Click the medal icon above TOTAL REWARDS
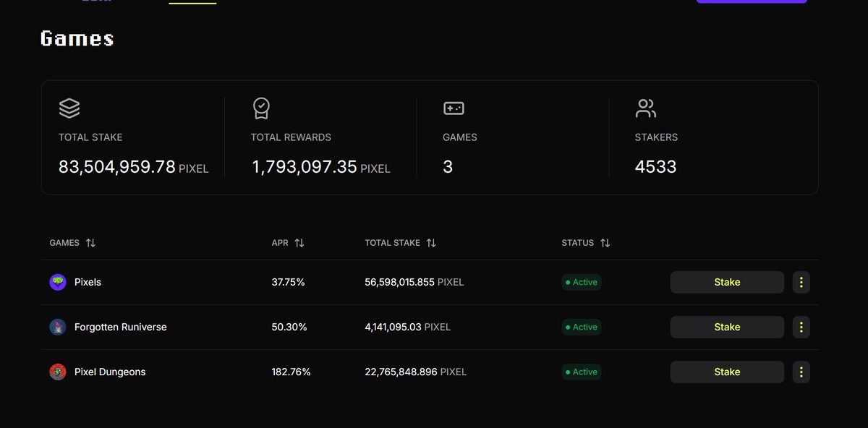This screenshot has height=428, width=868. 261,108
